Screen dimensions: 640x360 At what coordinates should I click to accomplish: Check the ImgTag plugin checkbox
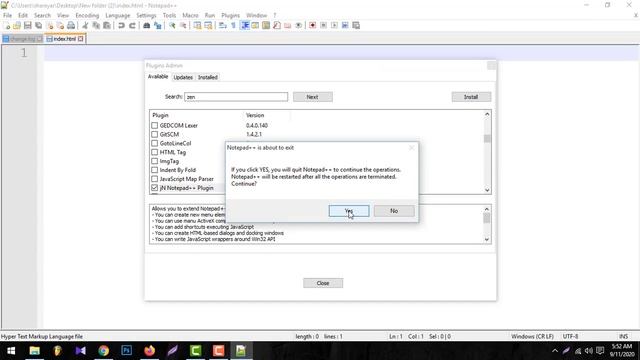(x=154, y=161)
